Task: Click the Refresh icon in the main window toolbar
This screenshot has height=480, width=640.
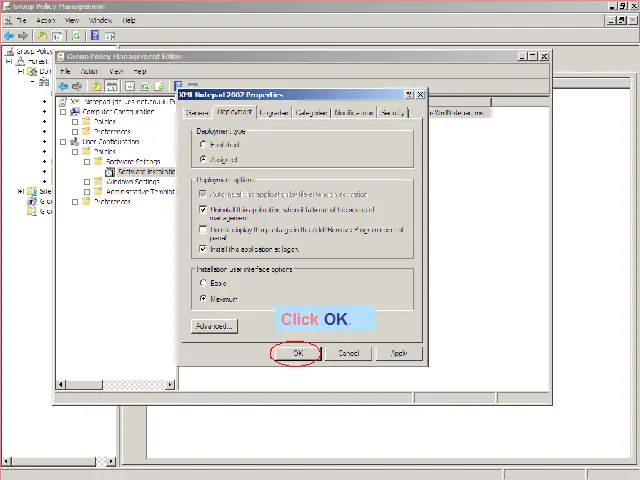Action: coord(76,35)
